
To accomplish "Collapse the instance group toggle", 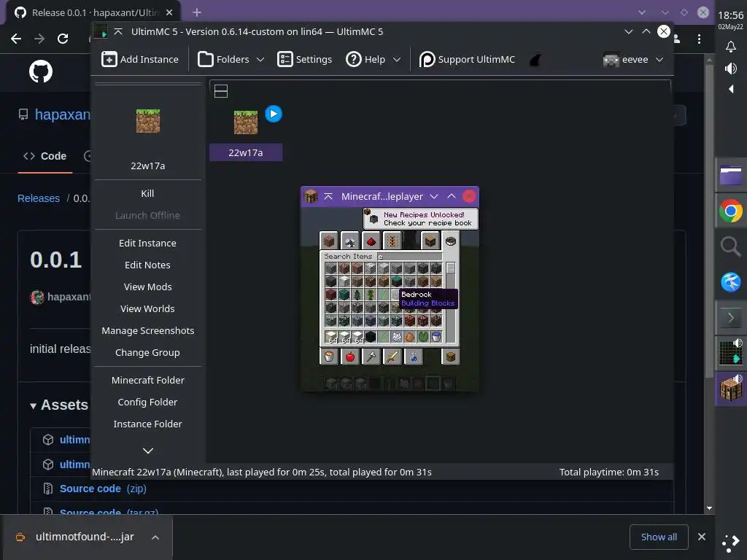I will click(221, 91).
